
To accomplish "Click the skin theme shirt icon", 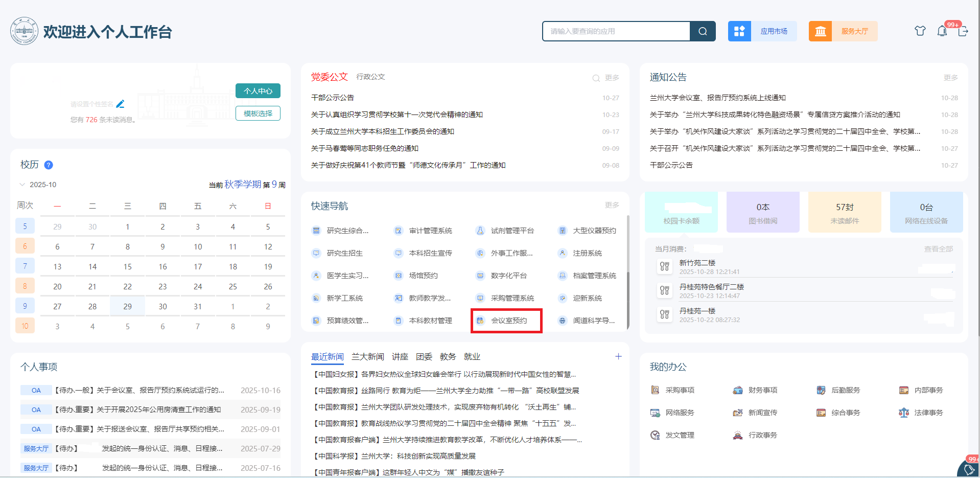I will coord(920,31).
